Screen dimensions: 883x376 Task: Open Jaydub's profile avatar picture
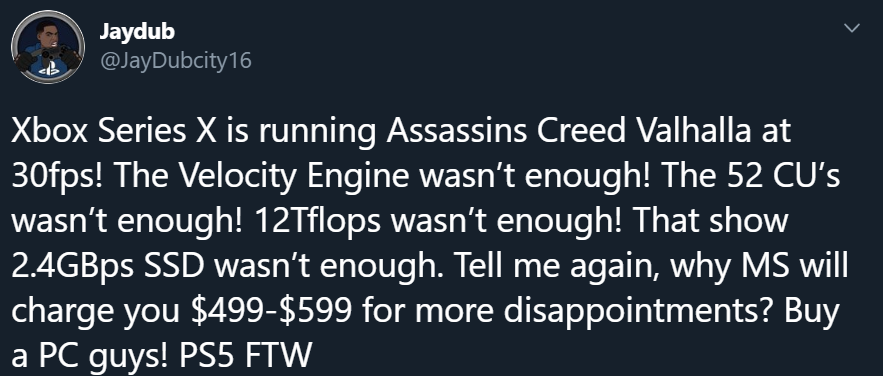48,47
